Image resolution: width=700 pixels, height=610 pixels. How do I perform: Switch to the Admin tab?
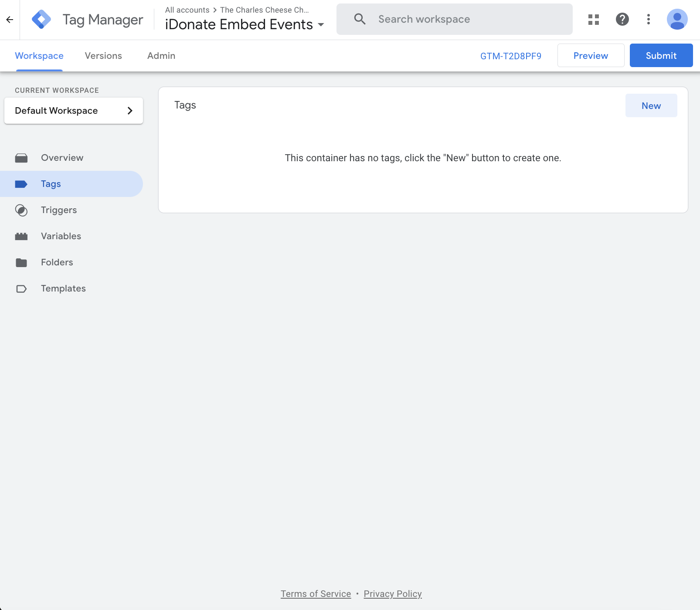tap(161, 56)
